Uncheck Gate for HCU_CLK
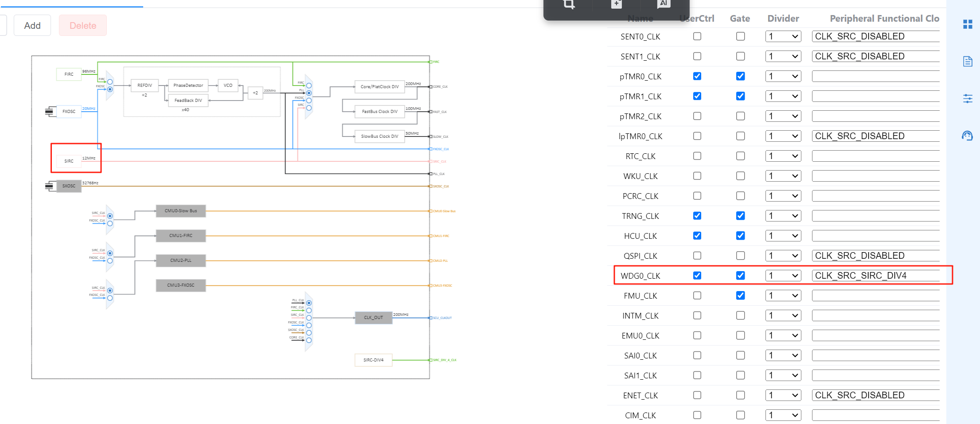980x424 pixels. [x=741, y=236]
